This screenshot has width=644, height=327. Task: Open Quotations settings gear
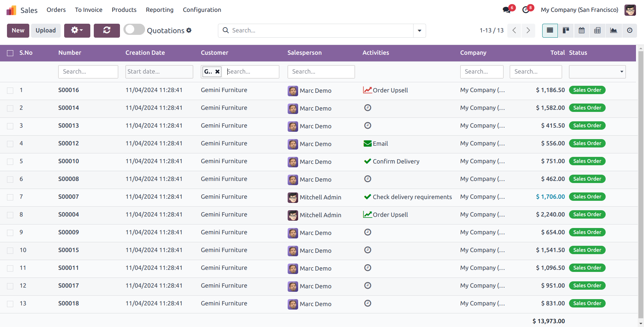point(189,30)
